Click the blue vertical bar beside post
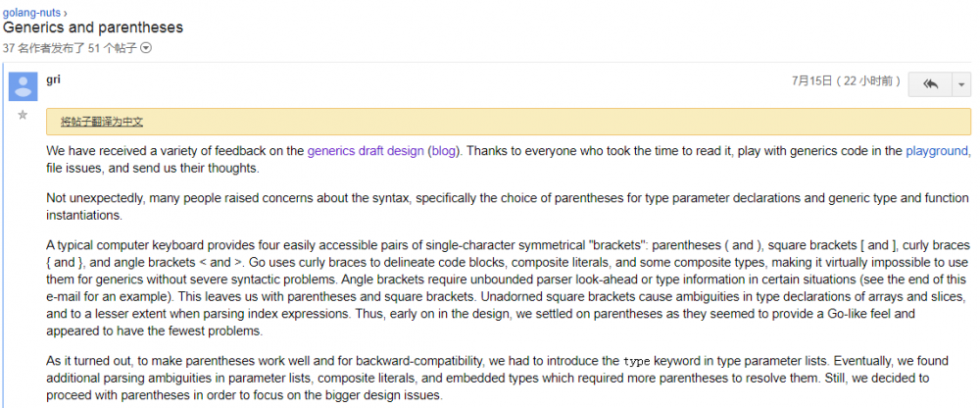 coord(3,234)
